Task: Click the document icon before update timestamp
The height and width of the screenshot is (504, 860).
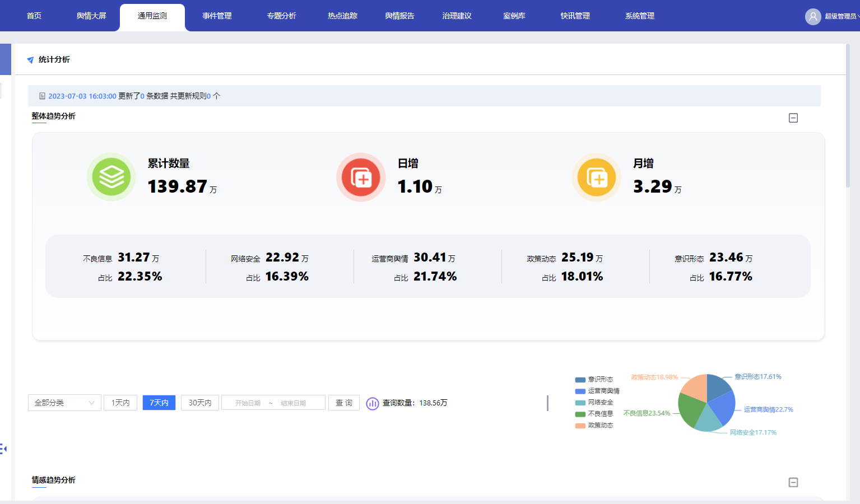Action: (x=42, y=96)
